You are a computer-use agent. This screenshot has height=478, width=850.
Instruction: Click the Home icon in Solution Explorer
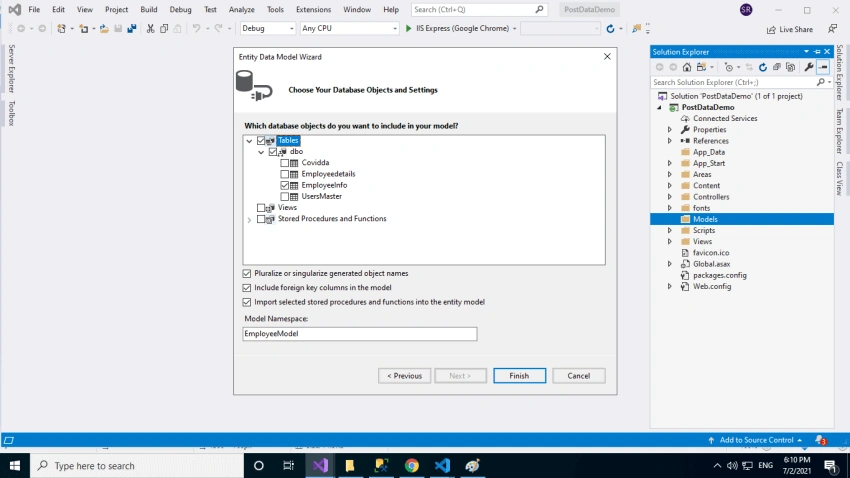(687, 67)
